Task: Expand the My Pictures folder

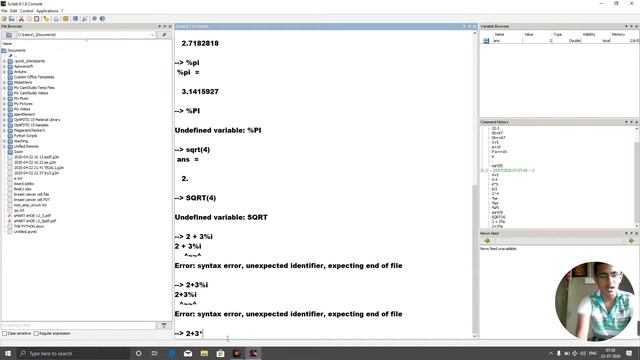Action: [x=4, y=104]
